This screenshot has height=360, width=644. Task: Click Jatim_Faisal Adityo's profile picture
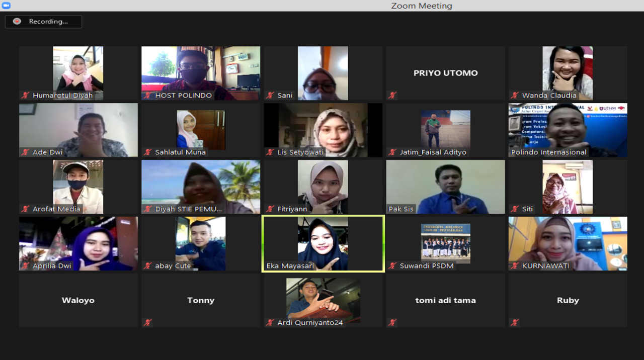445,128
